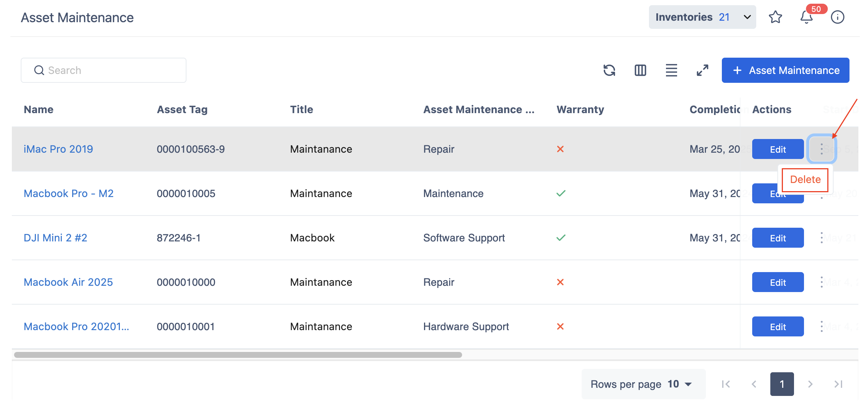Open the column chooser icon
The height and width of the screenshot is (417, 868).
(640, 70)
